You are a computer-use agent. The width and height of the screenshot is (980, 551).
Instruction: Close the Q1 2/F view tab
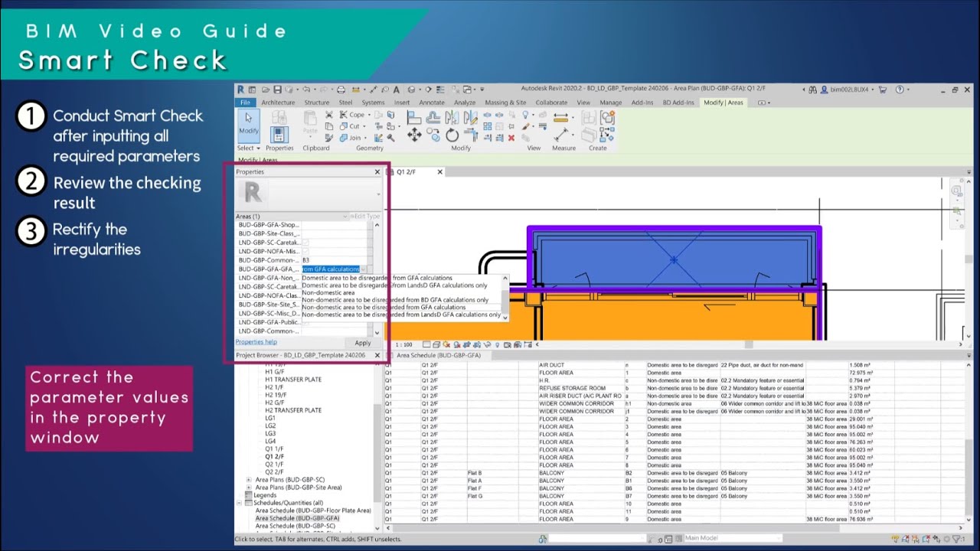pos(439,172)
